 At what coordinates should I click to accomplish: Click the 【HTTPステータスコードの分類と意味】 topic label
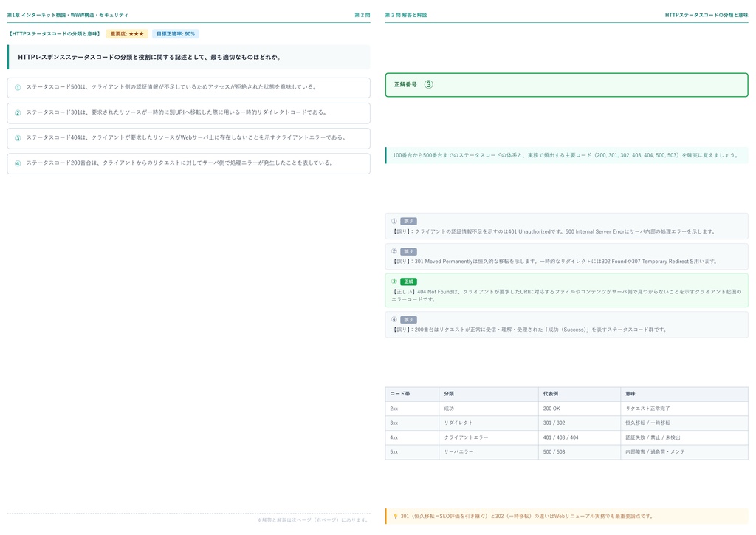point(55,34)
